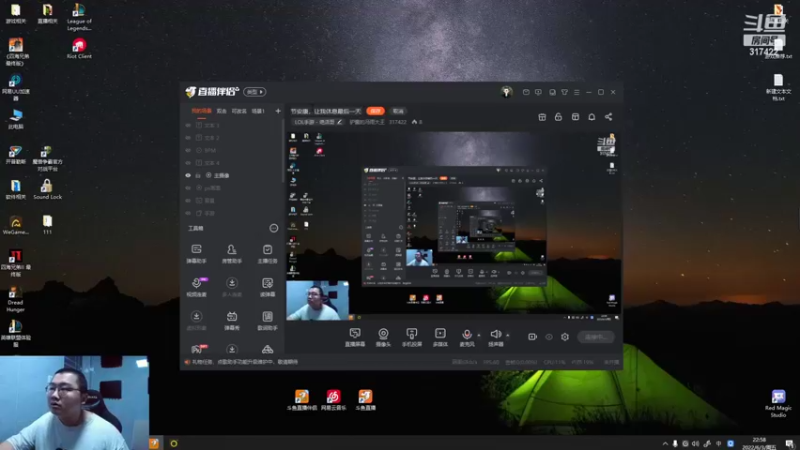The height and width of the screenshot is (450, 800).
Task: Add a phone screen cast source (手机投屏)
Action: tap(412, 337)
